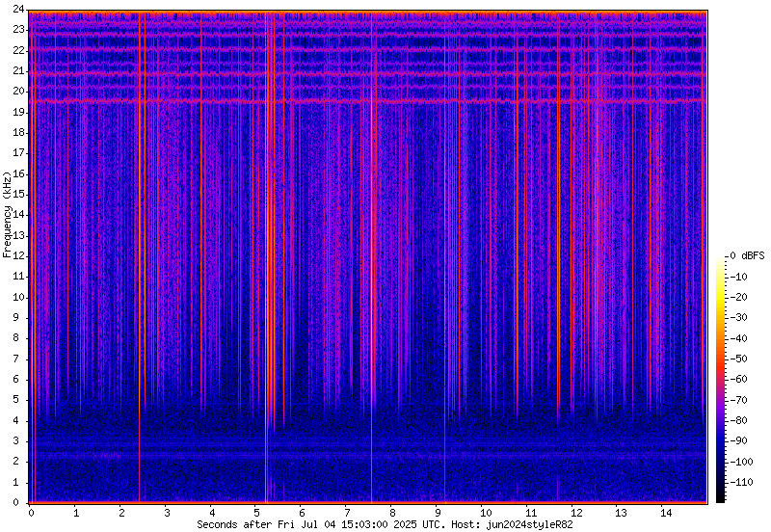This screenshot has width=771, height=532.
Task: Click the '23' frequency axis tick label
Action: pos(18,30)
